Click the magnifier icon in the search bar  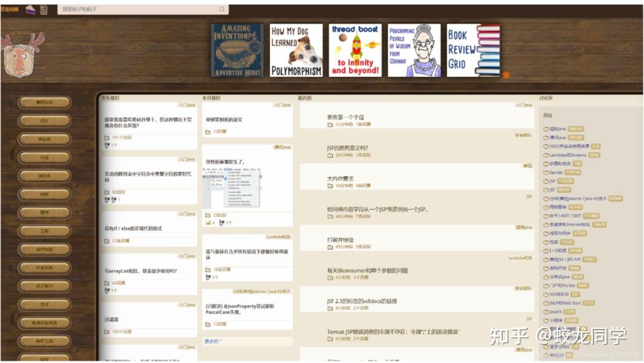coord(221,10)
